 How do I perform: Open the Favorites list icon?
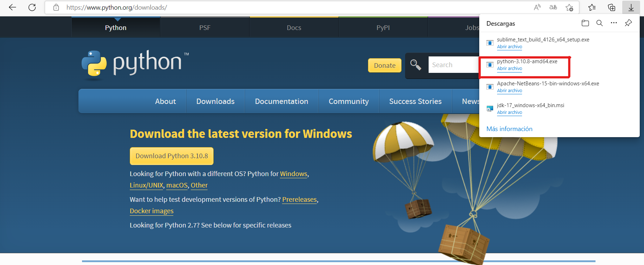[x=592, y=7]
